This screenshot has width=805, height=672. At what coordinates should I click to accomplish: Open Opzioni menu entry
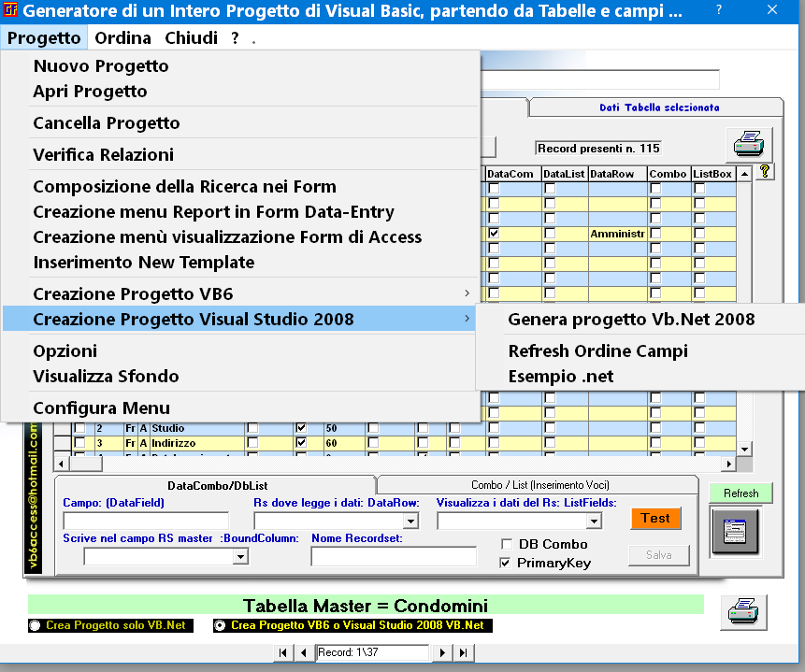tap(65, 351)
